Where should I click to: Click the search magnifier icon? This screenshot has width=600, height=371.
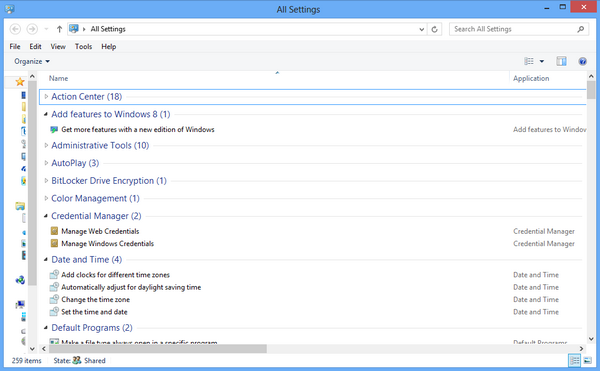coord(580,29)
